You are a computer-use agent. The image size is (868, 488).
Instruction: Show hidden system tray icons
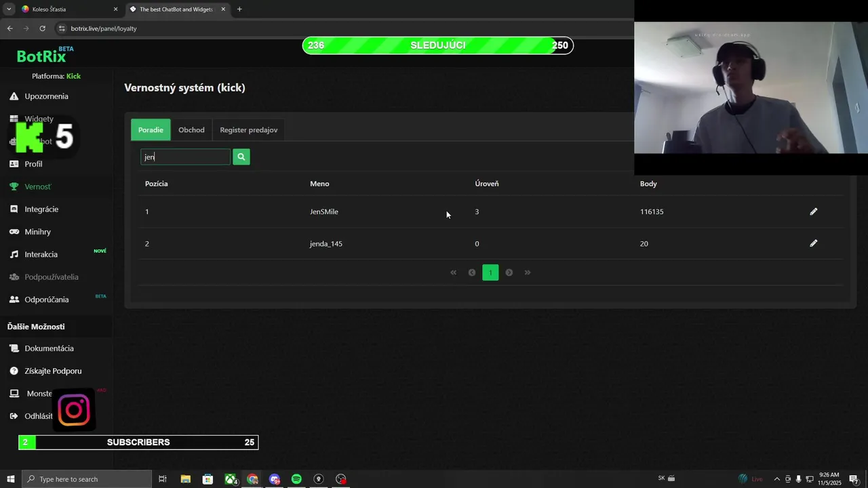776,479
